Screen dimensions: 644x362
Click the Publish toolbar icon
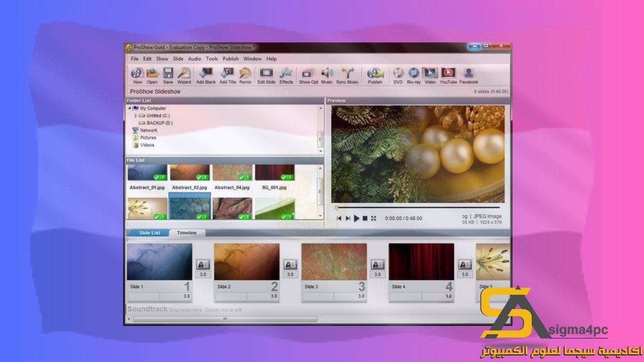point(375,75)
